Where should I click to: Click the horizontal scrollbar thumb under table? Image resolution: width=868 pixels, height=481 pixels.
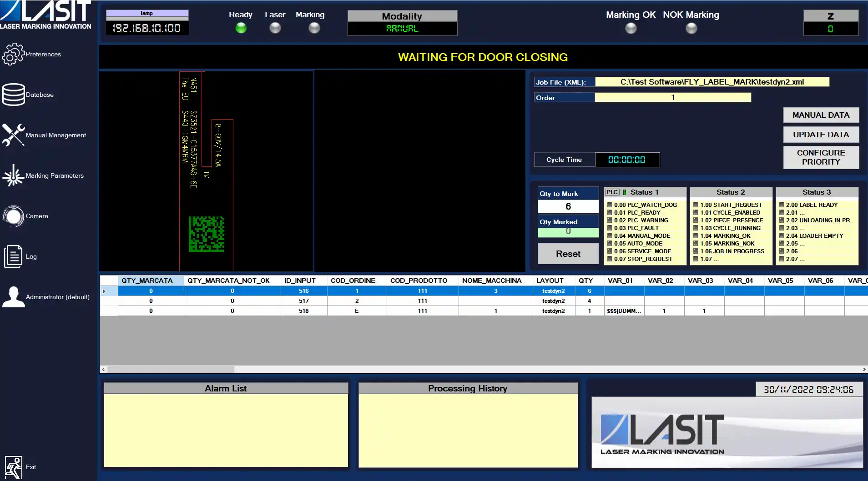coord(171,370)
